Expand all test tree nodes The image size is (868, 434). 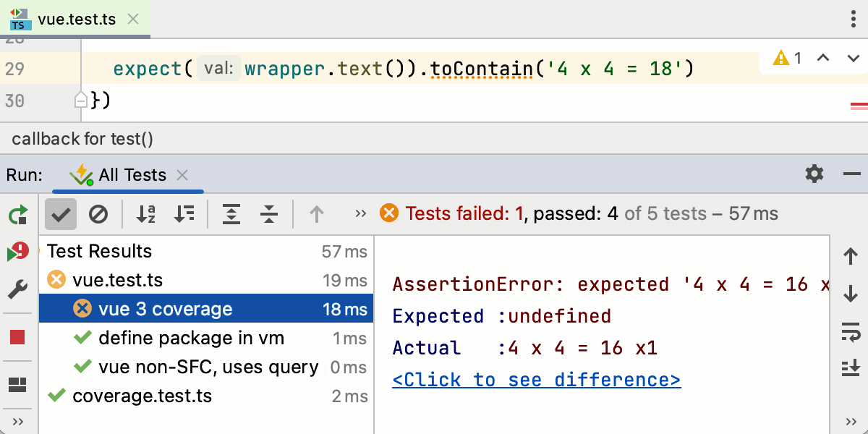point(231,214)
